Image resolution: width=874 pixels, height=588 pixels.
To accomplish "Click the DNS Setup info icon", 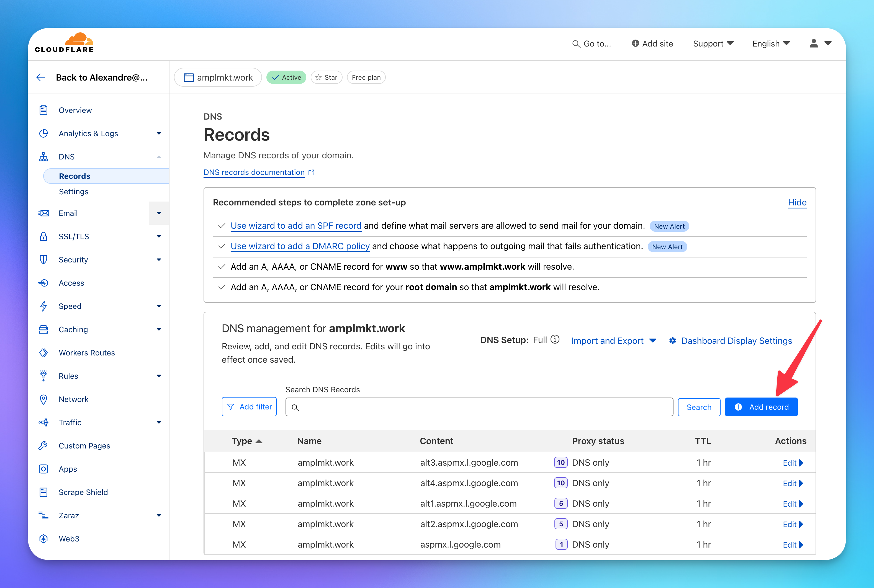I will tap(555, 339).
